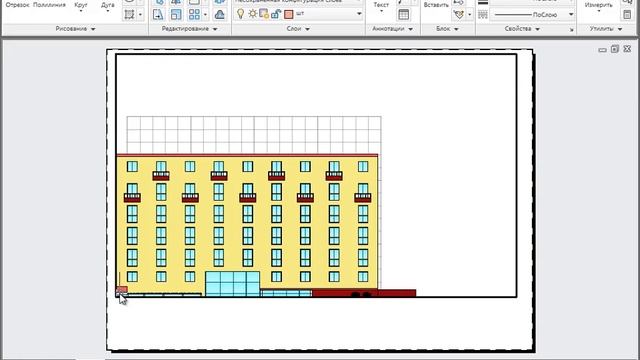Click the dark red canopy at building base
This screenshot has height=360, width=640.
(x=364, y=293)
